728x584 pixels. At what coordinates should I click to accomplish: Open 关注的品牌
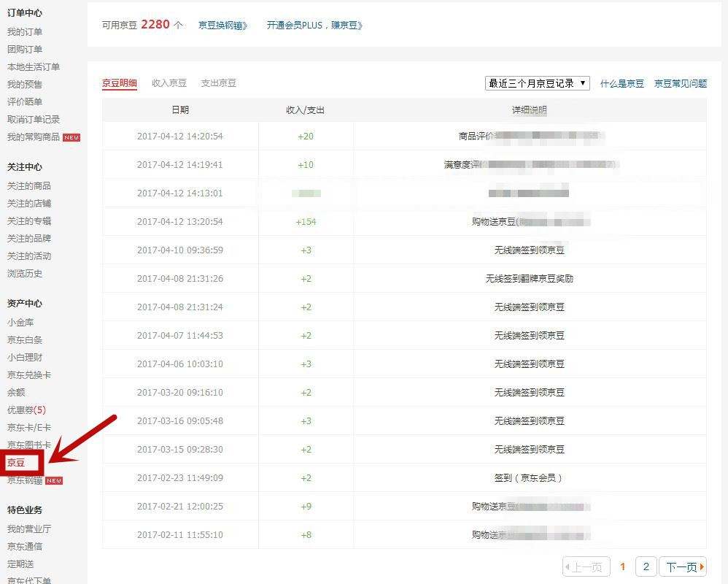pyautogui.click(x=28, y=238)
